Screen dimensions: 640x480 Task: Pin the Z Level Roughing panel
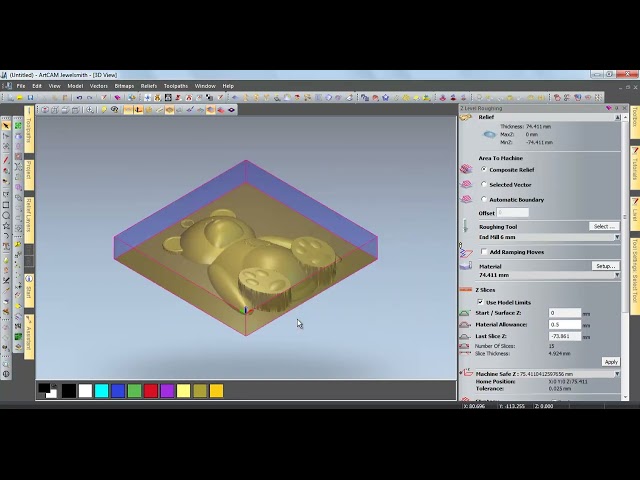[x=617, y=108]
